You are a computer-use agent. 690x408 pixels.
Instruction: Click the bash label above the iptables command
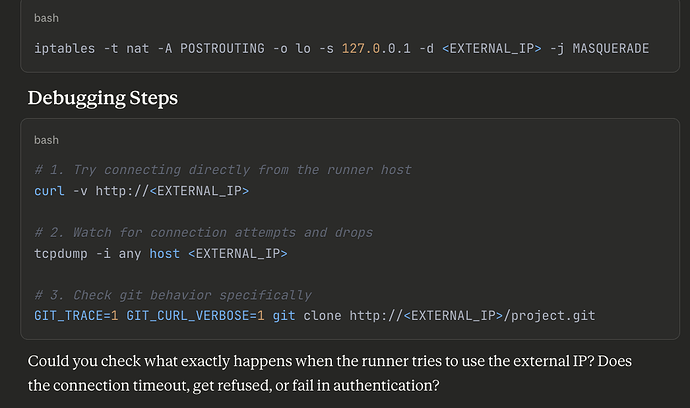45,19
